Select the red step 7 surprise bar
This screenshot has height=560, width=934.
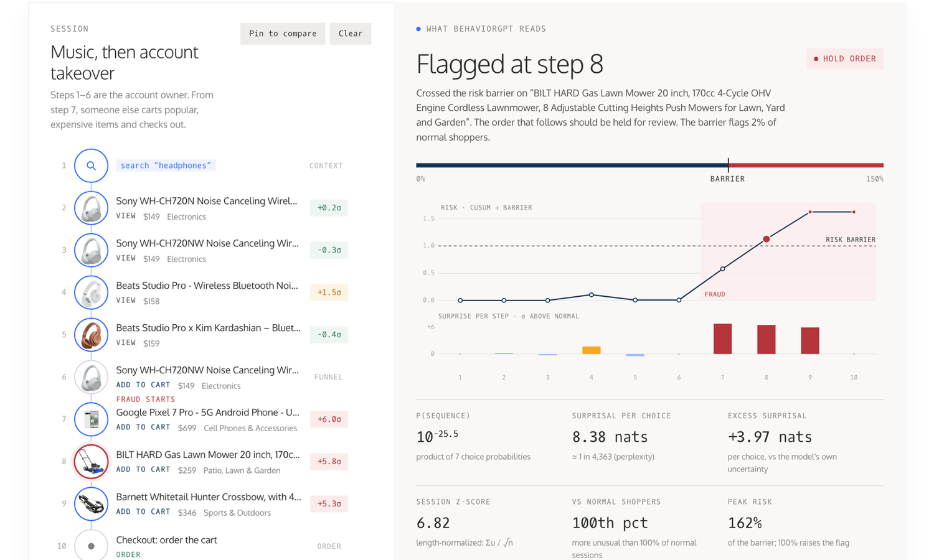tap(722, 339)
